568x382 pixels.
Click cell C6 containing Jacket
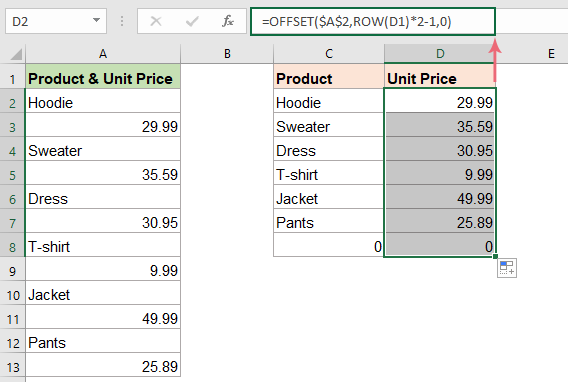coord(329,197)
